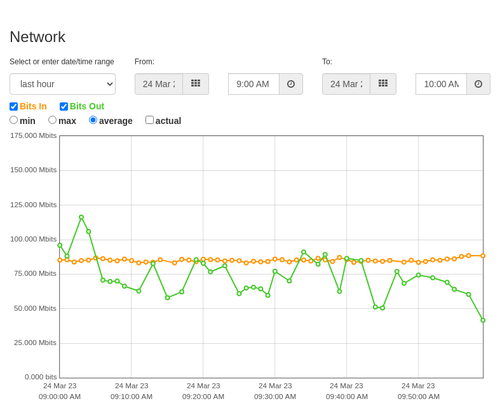Screen dimensions: 500x403
Task: Click the green peak point near 09:03 AM
Action: click(x=81, y=217)
